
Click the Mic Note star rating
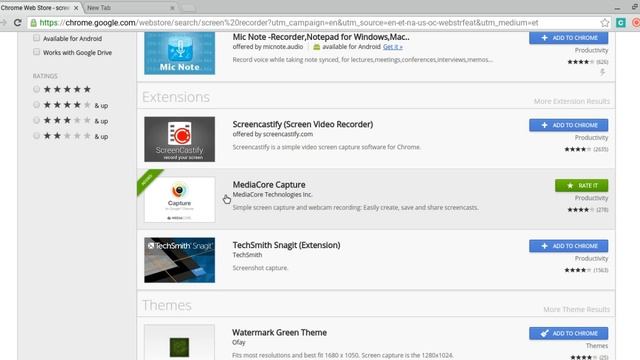[x=580, y=62]
